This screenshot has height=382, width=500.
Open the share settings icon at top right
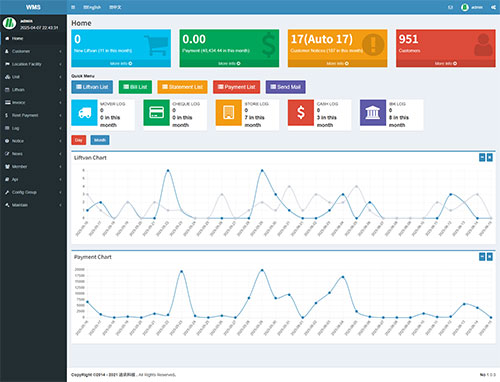(493, 7)
